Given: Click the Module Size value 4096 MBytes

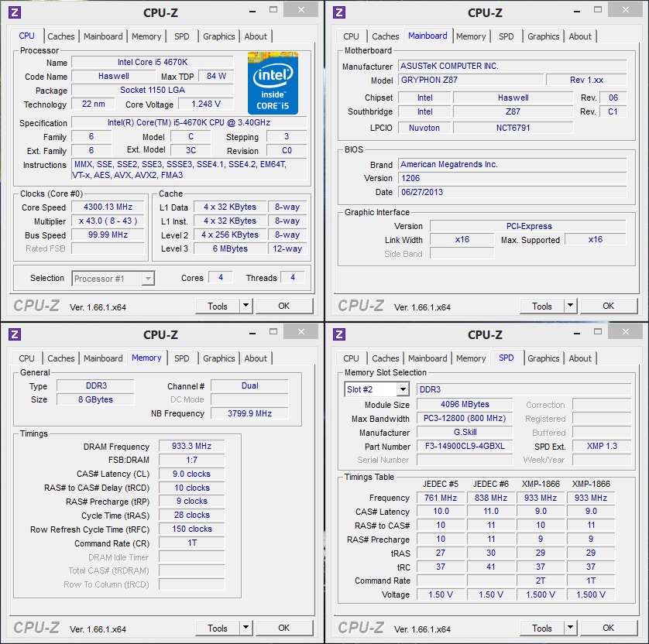Looking at the screenshot, I should click(465, 404).
